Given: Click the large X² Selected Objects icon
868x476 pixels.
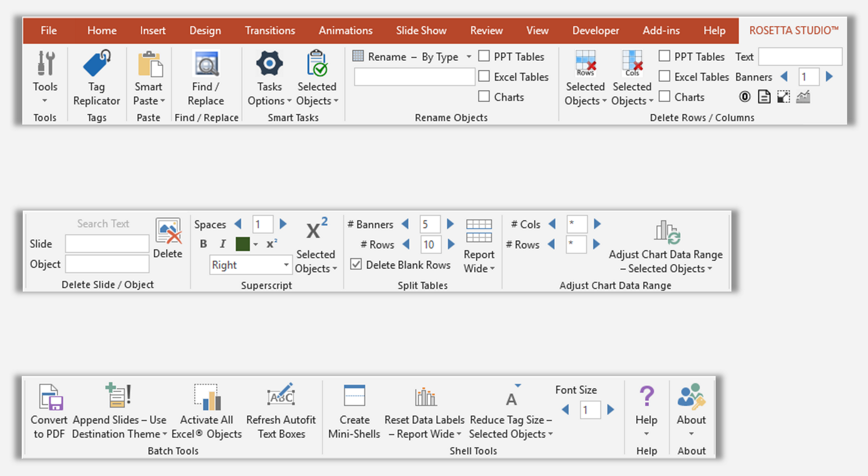Looking at the screenshot, I should tap(316, 229).
